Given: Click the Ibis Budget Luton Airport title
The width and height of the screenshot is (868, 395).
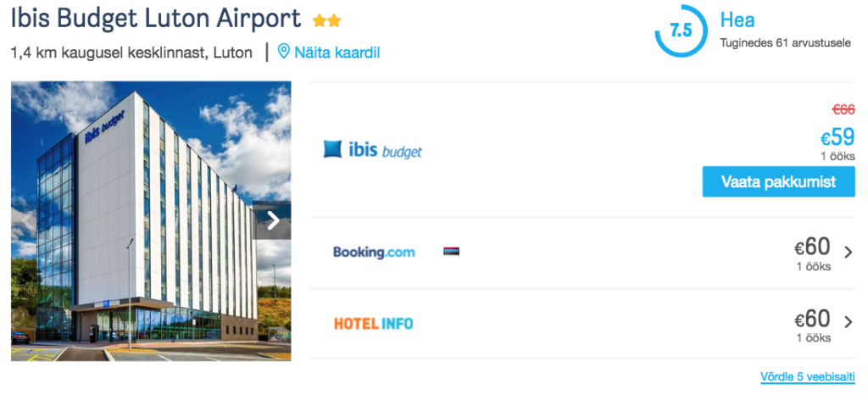Looking at the screenshot, I should tap(156, 18).
